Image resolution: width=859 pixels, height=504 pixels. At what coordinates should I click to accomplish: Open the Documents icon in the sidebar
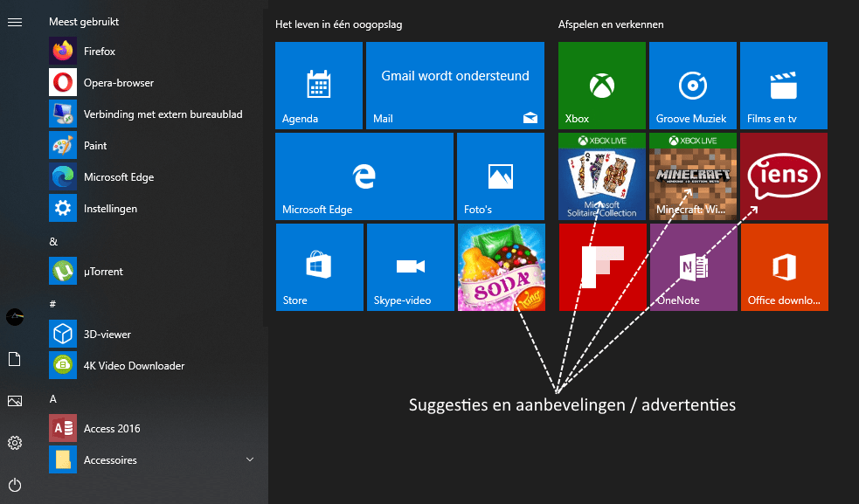point(14,359)
